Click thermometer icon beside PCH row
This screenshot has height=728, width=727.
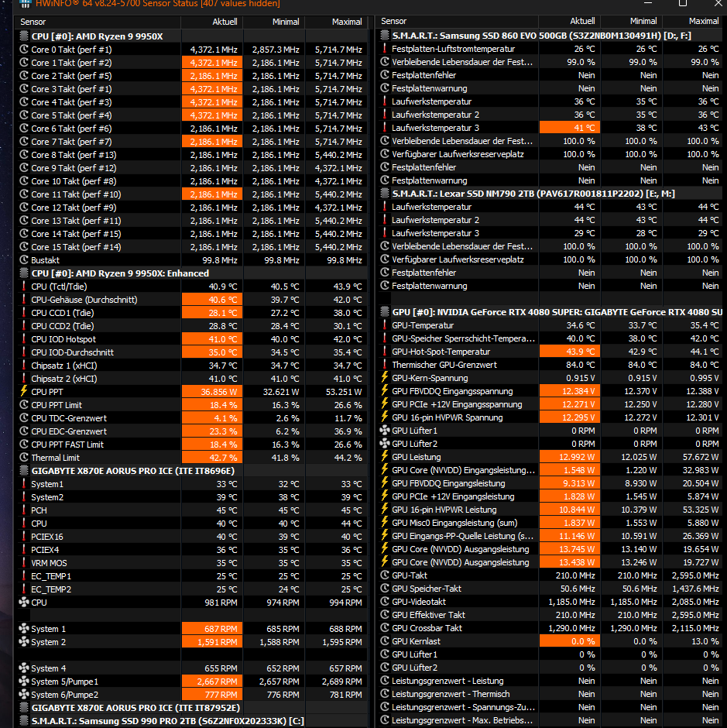coord(24,510)
